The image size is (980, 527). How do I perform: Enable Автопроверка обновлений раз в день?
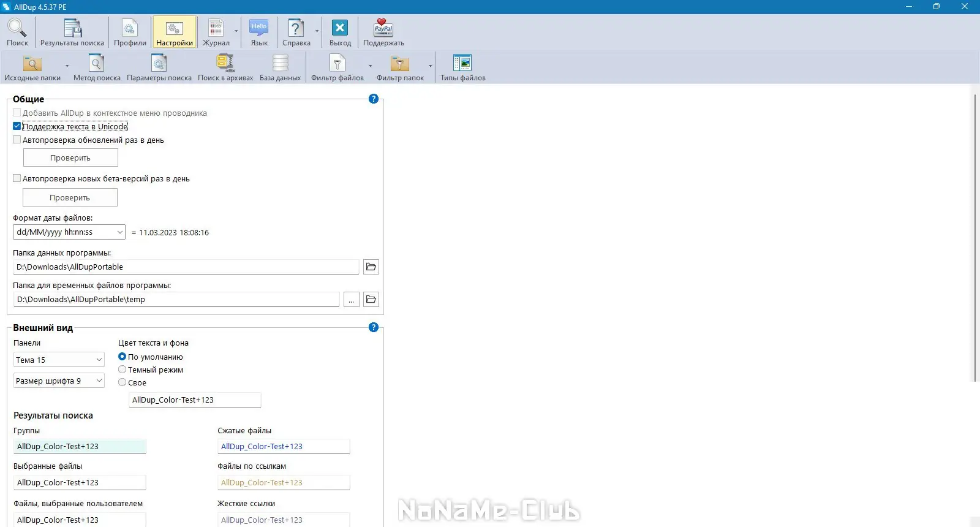(x=17, y=140)
